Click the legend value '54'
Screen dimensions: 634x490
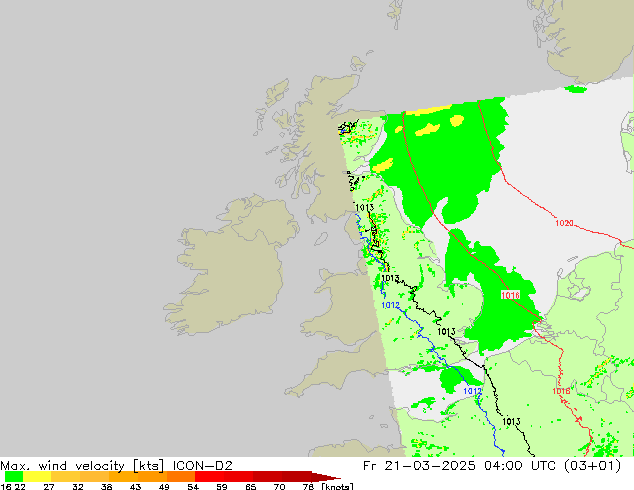click(193, 486)
